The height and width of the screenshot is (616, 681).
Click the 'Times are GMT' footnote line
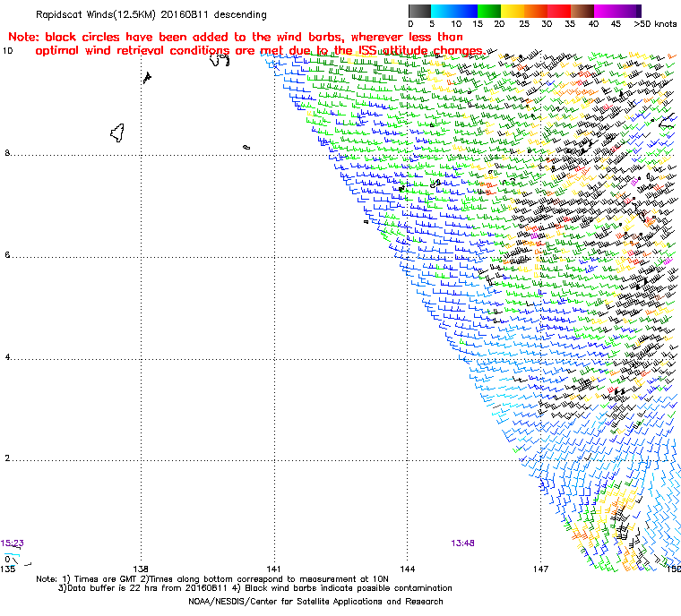point(212,579)
